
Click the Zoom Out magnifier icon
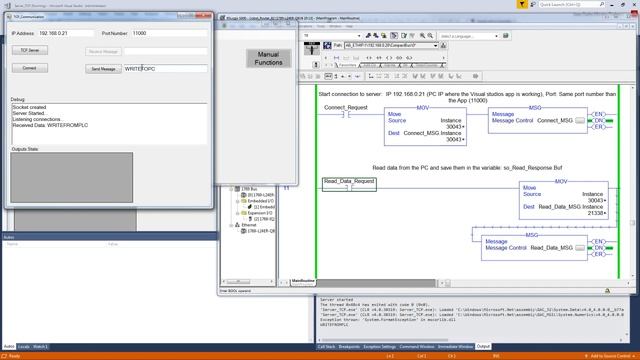[430, 36]
